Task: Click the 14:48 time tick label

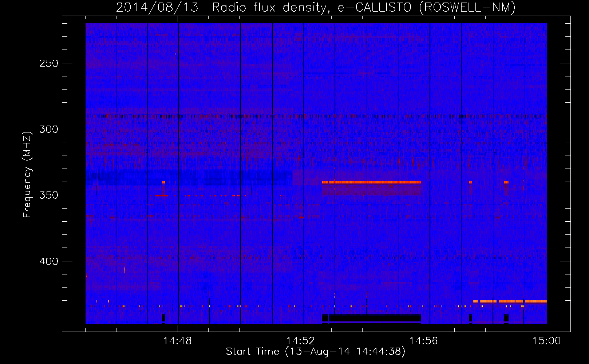Action: (x=178, y=341)
